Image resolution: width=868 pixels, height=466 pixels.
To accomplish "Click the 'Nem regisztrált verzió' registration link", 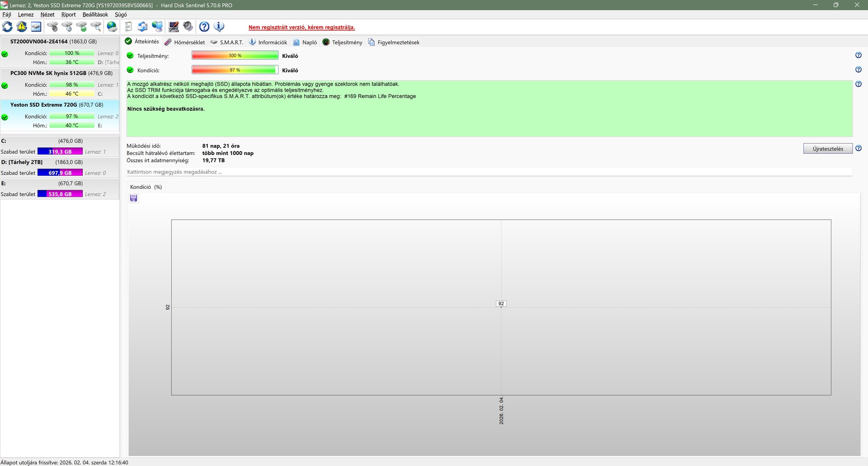I will point(301,27).
